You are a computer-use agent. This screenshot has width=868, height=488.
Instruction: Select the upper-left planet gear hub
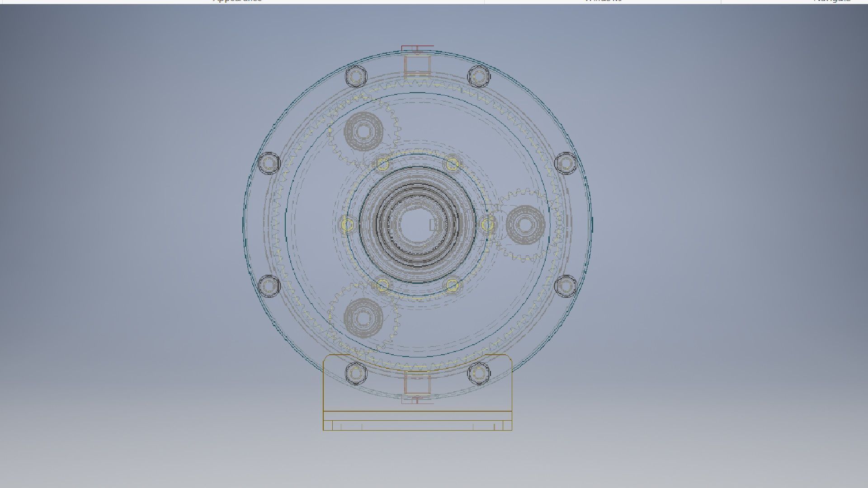363,131
